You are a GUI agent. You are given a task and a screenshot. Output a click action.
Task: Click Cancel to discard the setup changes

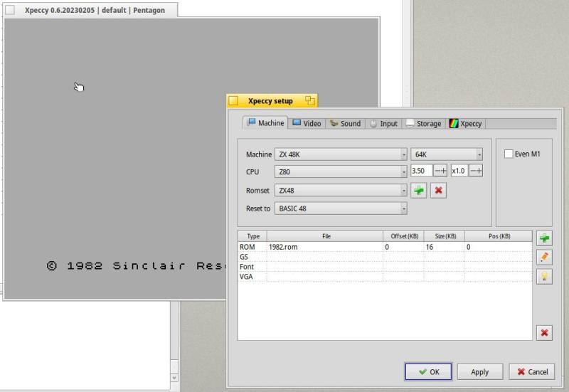tap(531, 371)
